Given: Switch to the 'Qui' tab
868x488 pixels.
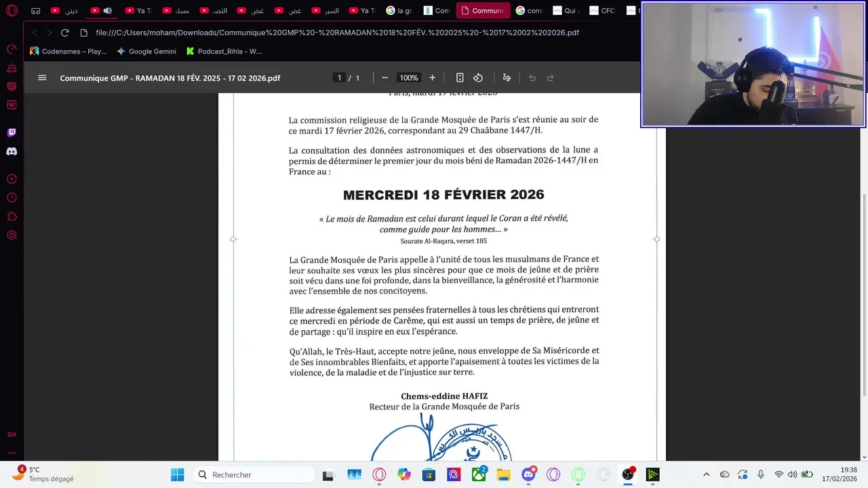Looking at the screenshot, I should 566,11.
